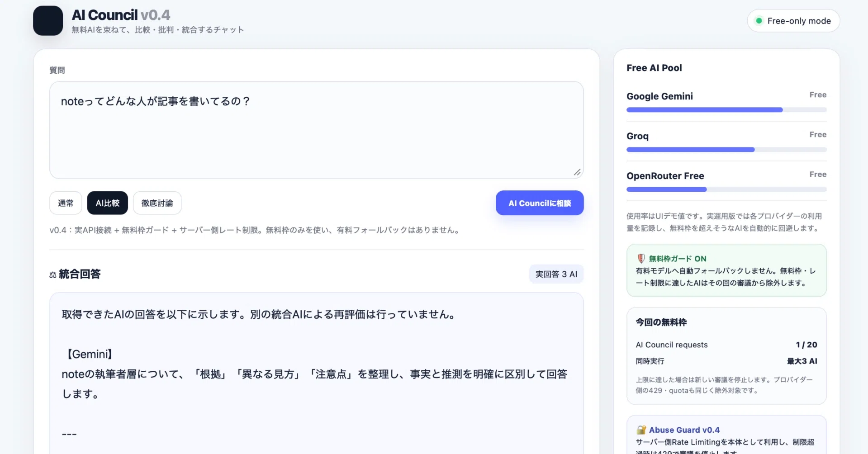This screenshot has width=868, height=454.
Task: Click the Groq provider name
Action: tap(637, 136)
